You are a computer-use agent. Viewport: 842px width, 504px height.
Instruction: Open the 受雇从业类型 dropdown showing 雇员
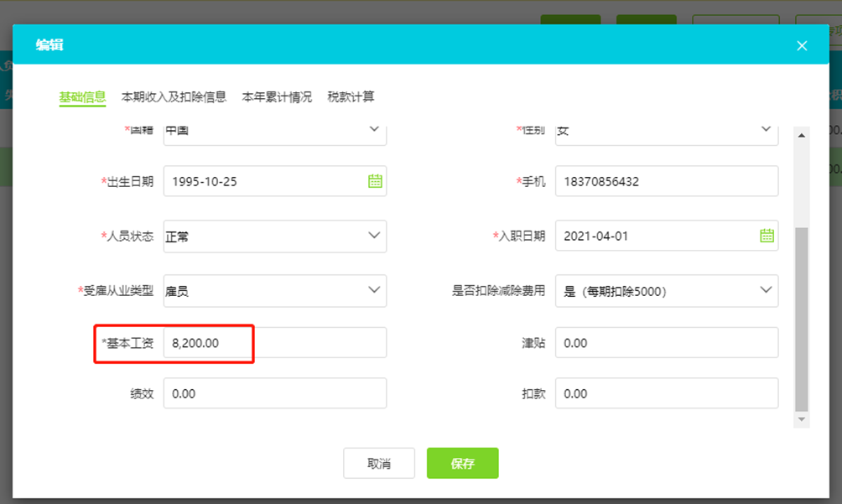pos(275,291)
